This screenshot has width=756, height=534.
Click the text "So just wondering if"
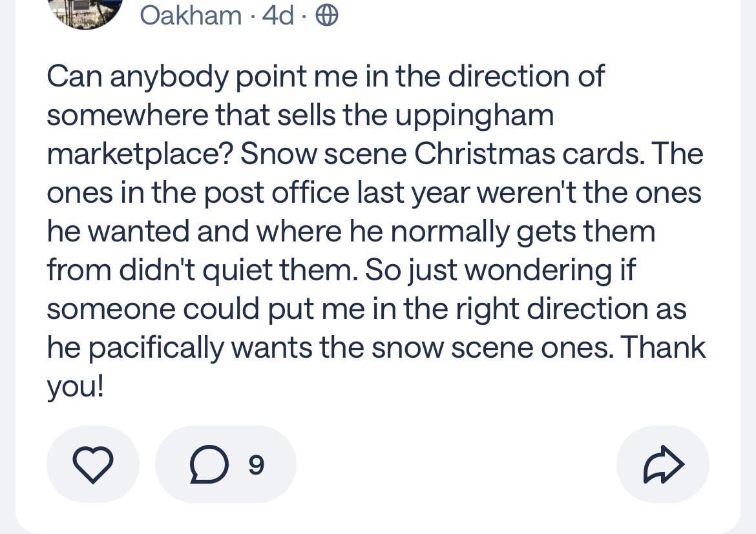pos(501,271)
